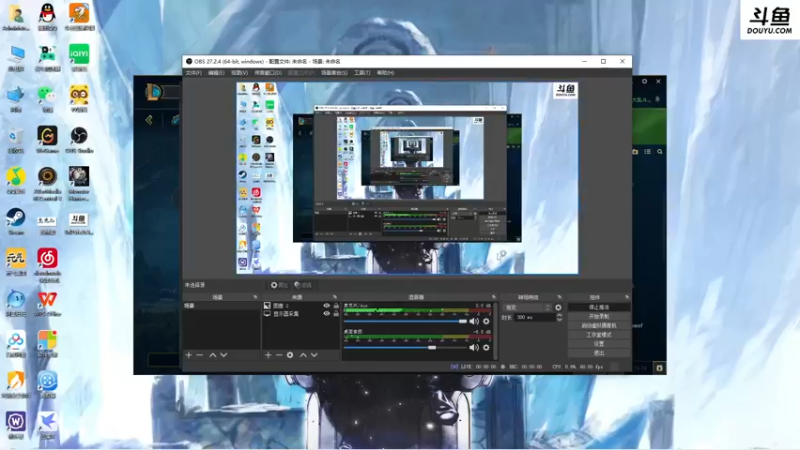Image resolution: width=800 pixels, height=450 pixels.
Task: Click the 滤镜 filters button above the docks
Action: [303, 285]
